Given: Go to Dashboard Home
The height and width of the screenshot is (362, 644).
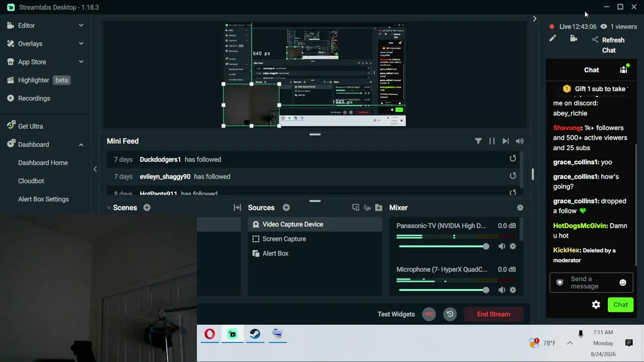Looking at the screenshot, I should coord(43,163).
